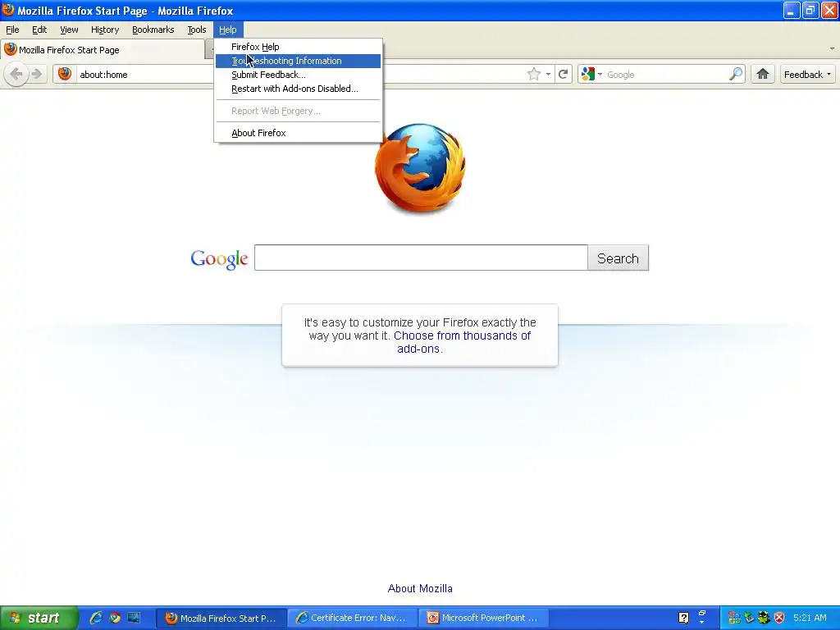Screen dimensions: 840x630
Task: Open the list all tabs dropdown arrow
Action: pyautogui.click(x=832, y=48)
